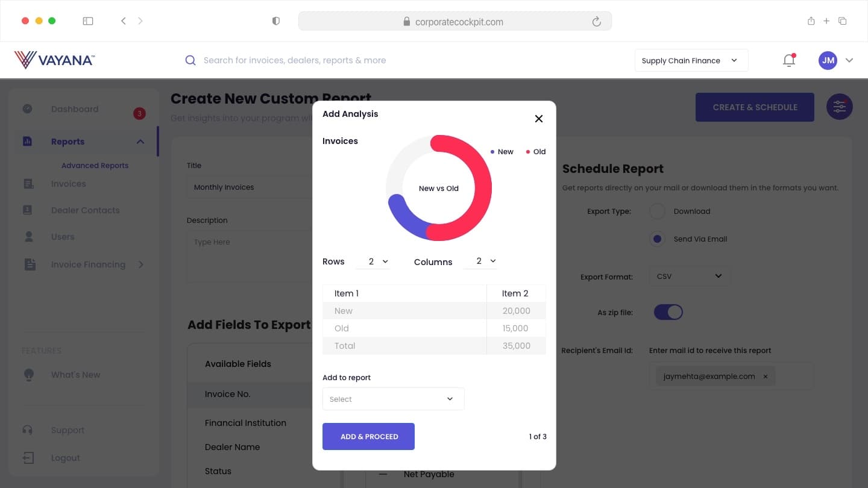Focus the invoices search field
Image resolution: width=868 pixels, height=488 pixels.
point(295,60)
